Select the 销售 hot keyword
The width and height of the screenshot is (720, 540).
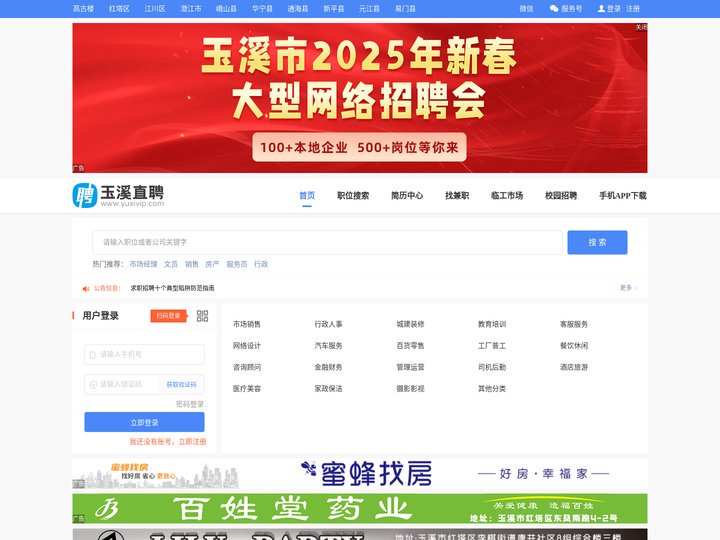191,264
